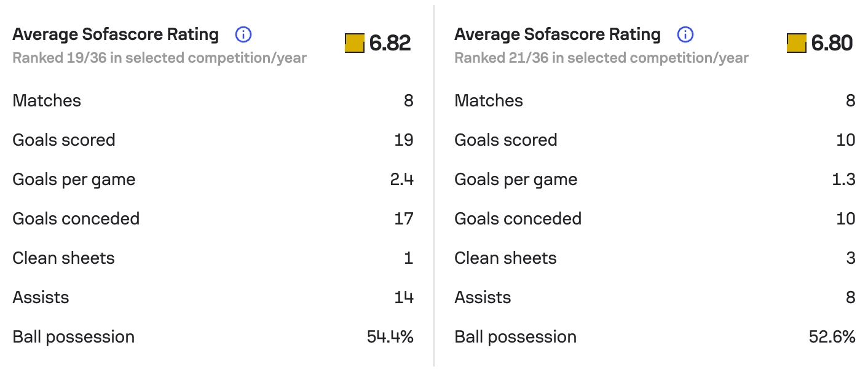Select the 6.80 average rating value

click(832, 43)
